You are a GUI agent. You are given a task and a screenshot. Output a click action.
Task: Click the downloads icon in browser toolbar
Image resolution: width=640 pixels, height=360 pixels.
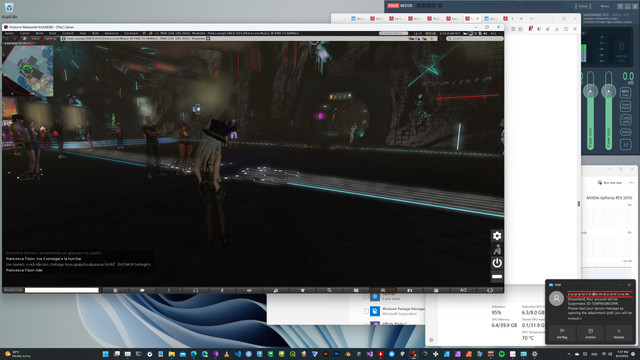tap(557, 29)
